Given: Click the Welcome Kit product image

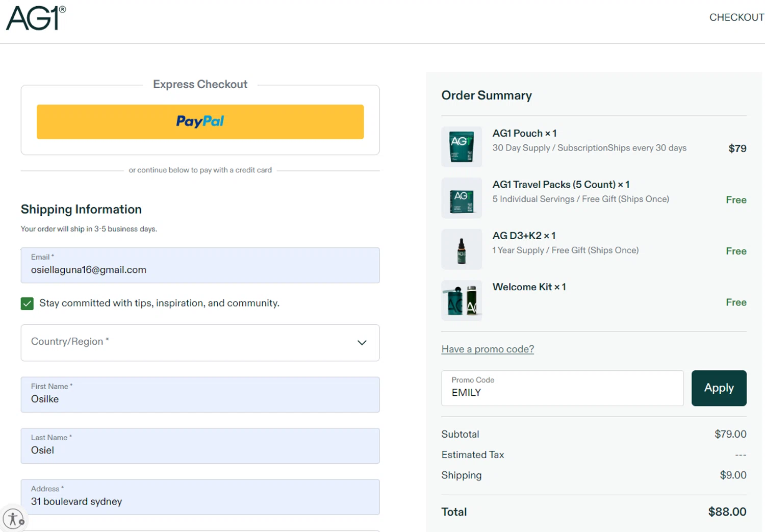Looking at the screenshot, I should pyautogui.click(x=462, y=300).
